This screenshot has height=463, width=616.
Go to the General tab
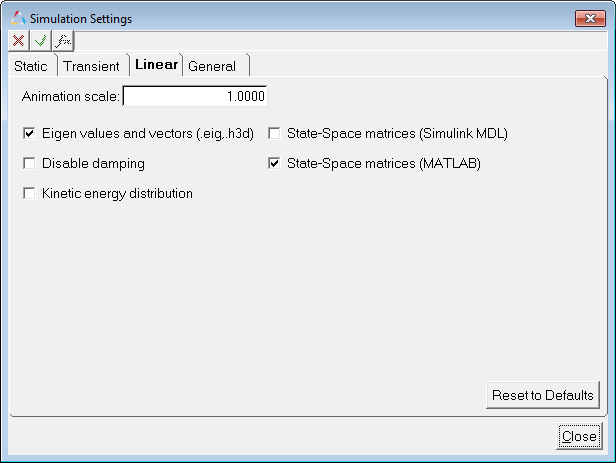click(x=212, y=66)
